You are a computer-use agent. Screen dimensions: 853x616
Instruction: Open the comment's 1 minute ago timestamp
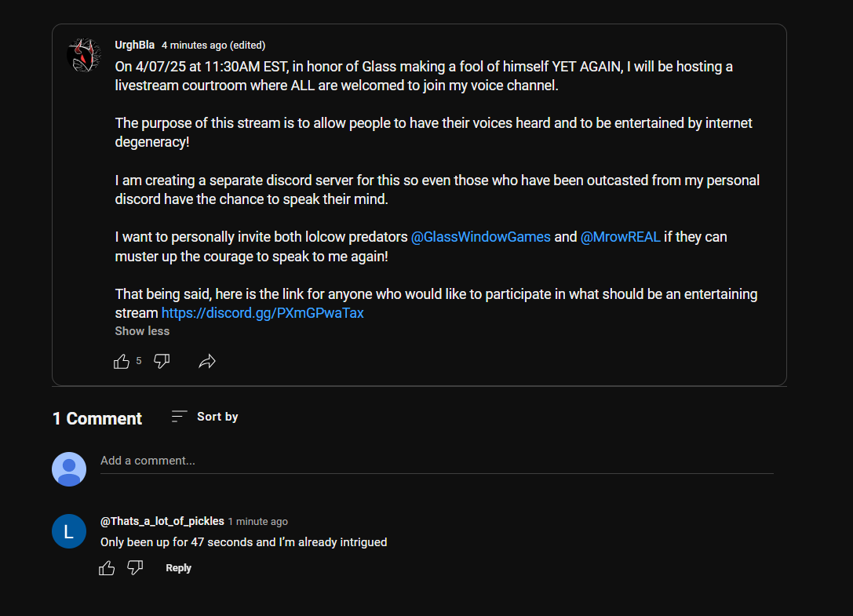click(258, 521)
